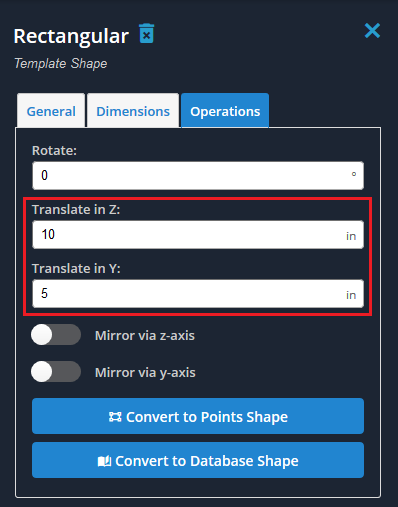The height and width of the screenshot is (507, 398).
Task: Switch to the General tab
Action: click(51, 111)
